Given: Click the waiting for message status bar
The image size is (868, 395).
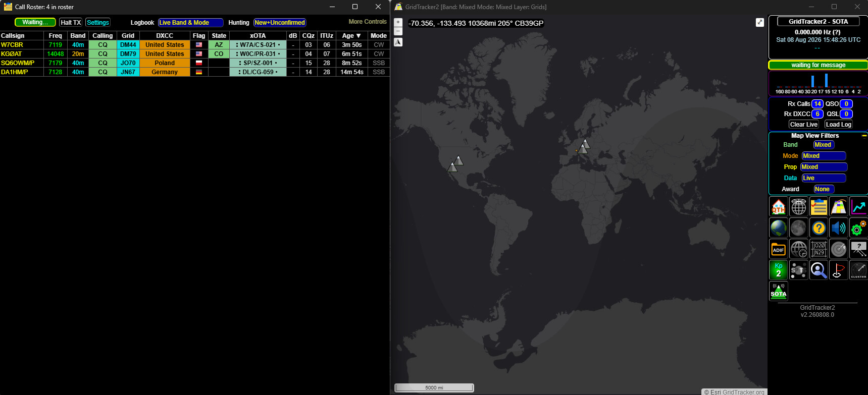Looking at the screenshot, I should [818, 65].
